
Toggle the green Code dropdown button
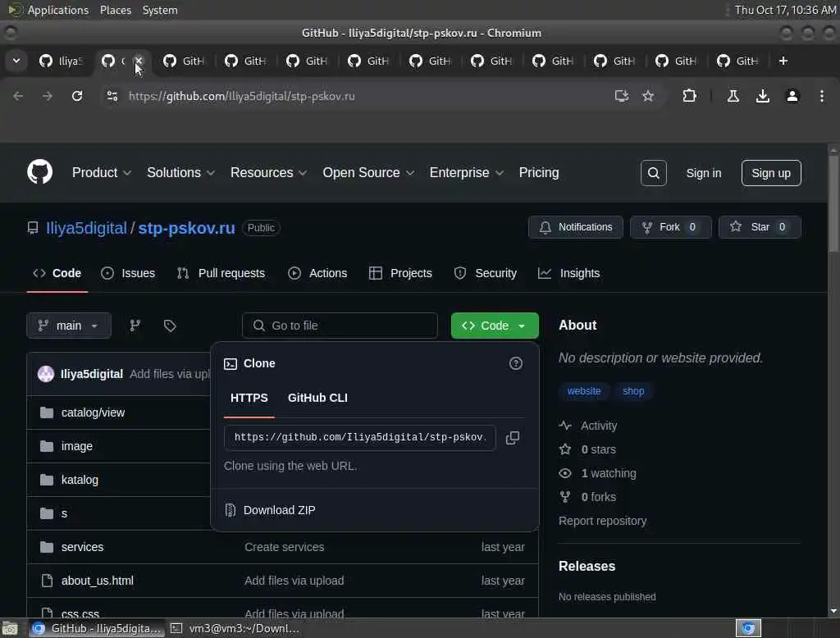point(495,326)
